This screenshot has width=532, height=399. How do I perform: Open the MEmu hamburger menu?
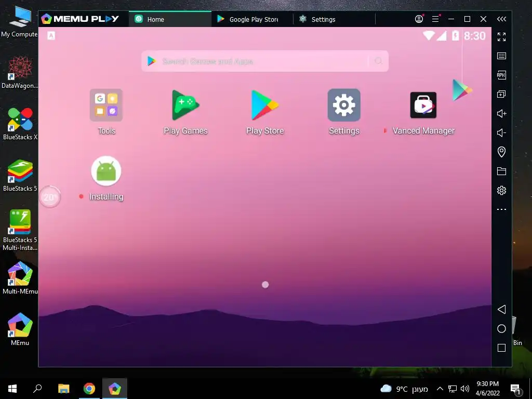point(435,19)
